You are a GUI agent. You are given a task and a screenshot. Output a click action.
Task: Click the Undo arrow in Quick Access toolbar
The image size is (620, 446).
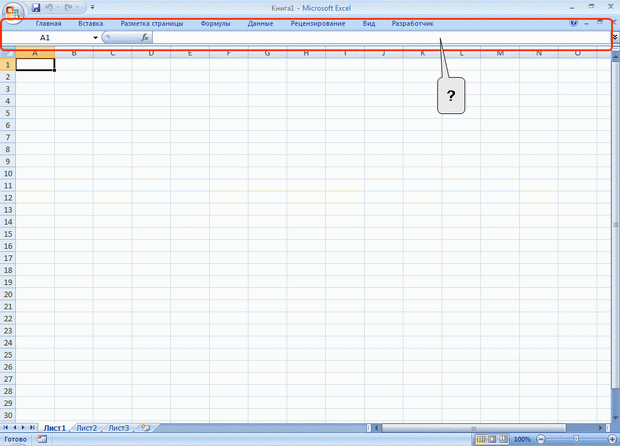point(49,8)
